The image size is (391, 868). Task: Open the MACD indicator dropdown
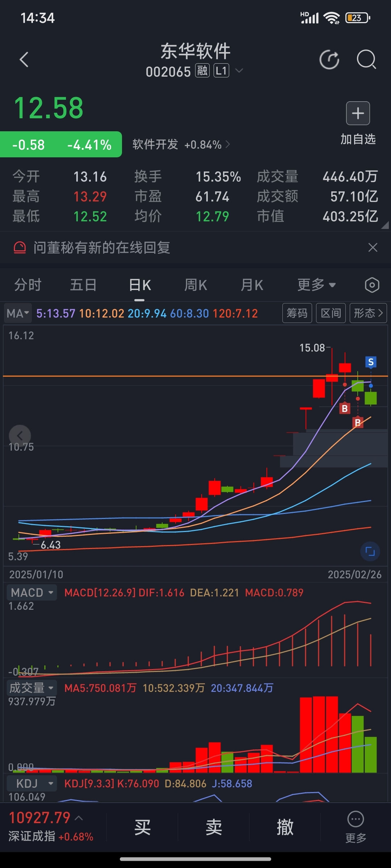[x=32, y=592]
